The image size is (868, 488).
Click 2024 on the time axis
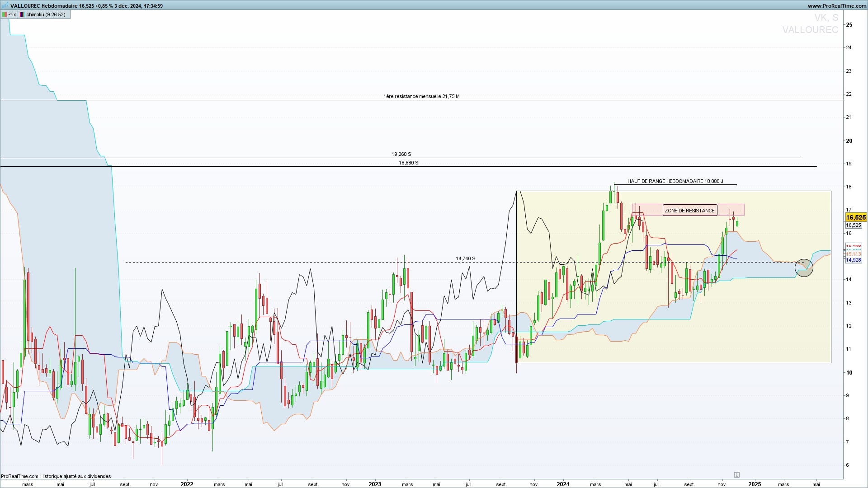point(563,484)
